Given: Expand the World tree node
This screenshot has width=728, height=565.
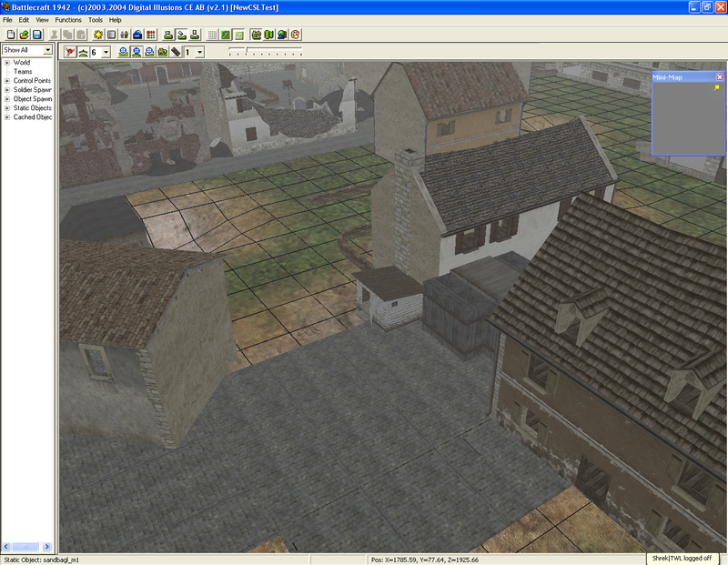Looking at the screenshot, I should point(7,63).
